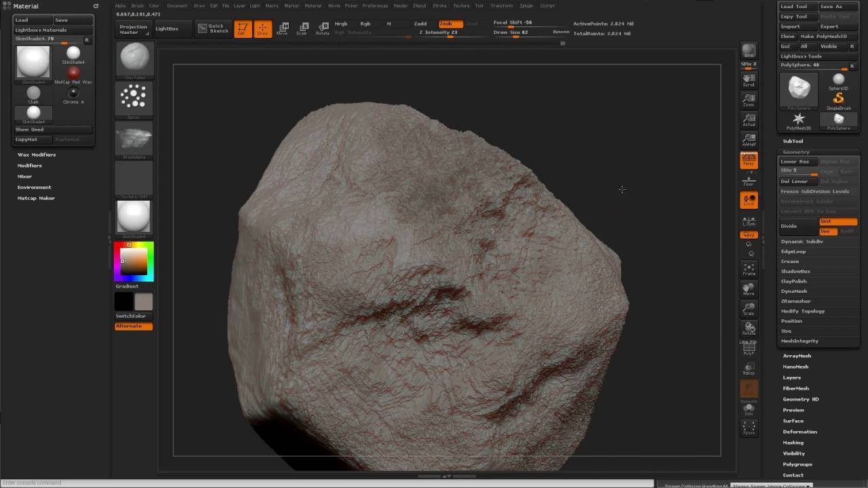Expand Environment section
Screen dimensions: 868x488
click(x=35, y=187)
